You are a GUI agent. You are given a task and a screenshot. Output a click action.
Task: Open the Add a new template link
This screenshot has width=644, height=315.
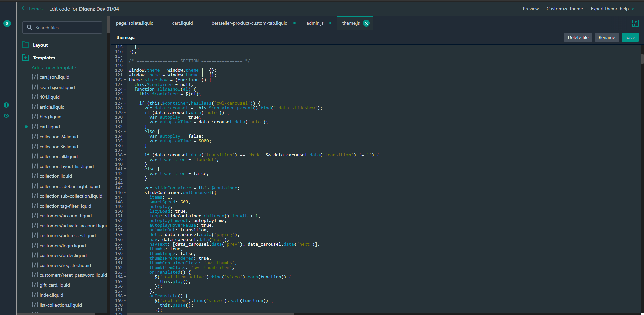[54, 67]
